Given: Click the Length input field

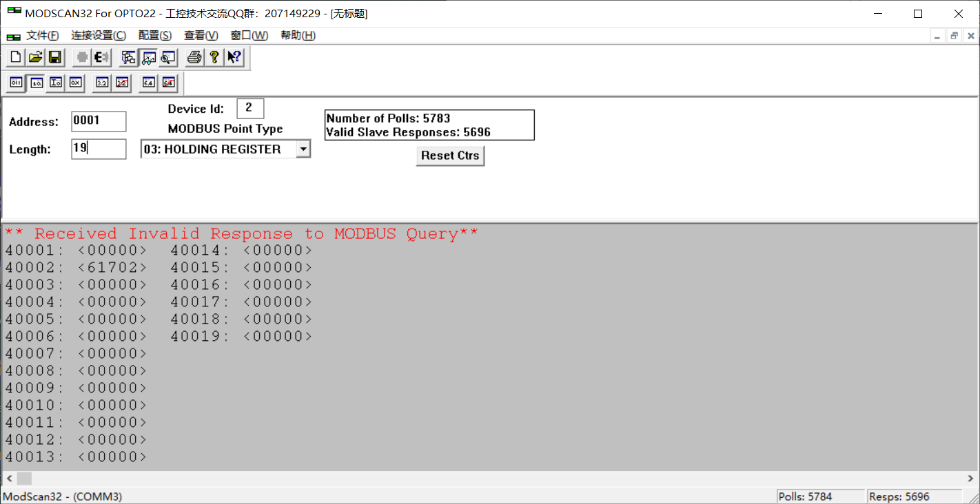Looking at the screenshot, I should 99,149.
